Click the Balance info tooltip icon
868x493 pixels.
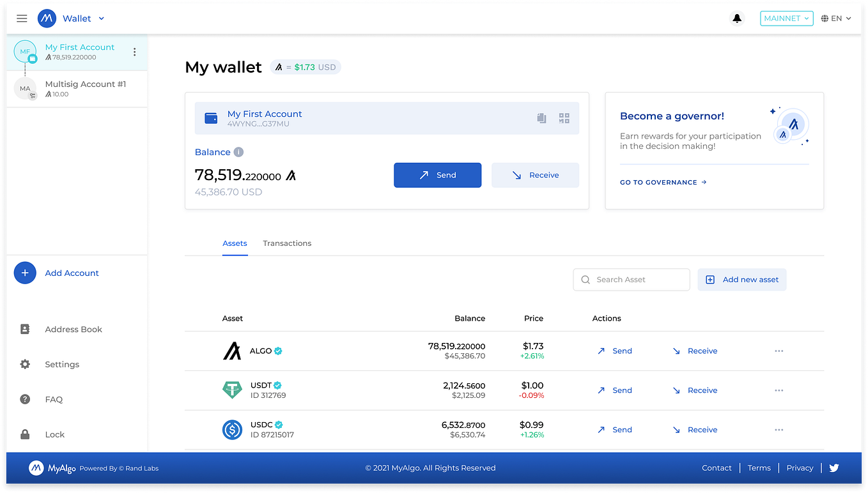tap(238, 152)
